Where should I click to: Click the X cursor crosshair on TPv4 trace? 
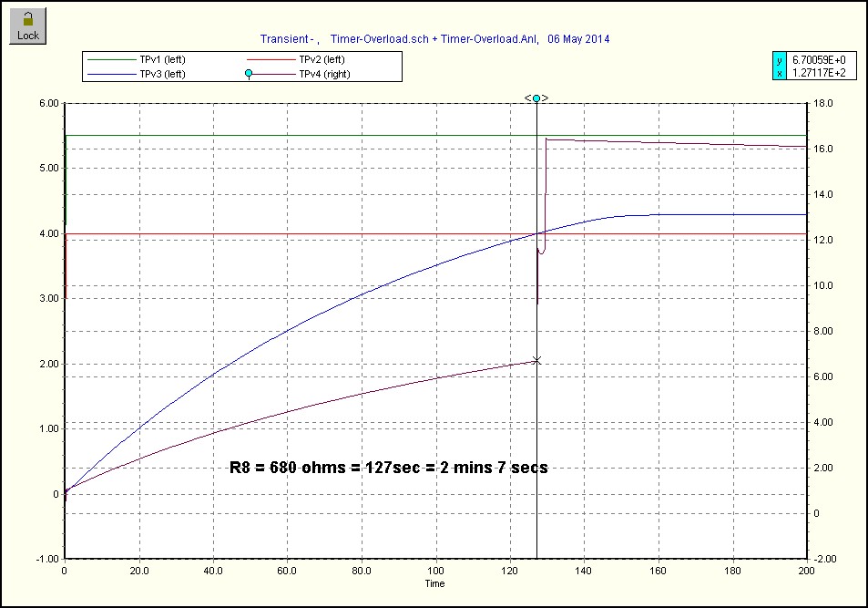(x=536, y=361)
